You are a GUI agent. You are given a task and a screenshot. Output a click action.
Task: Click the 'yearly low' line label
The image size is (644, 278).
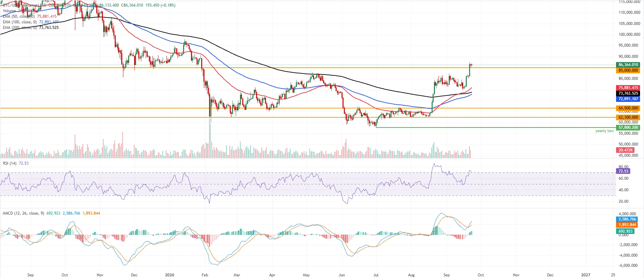click(604, 131)
